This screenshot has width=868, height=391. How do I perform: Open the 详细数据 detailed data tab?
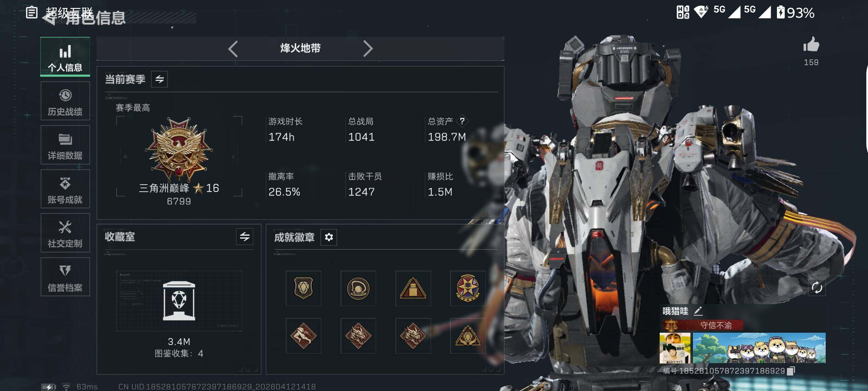pos(65,145)
